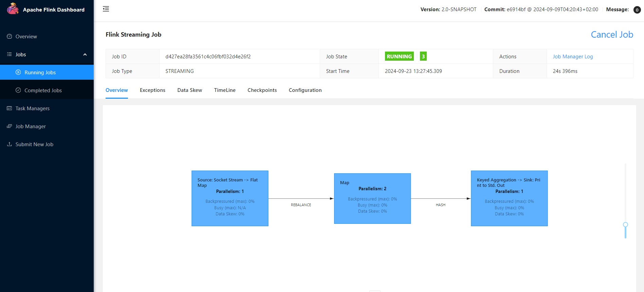
Task: Switch to the Checkpoints tab
Action: click(x=262, y=90)
